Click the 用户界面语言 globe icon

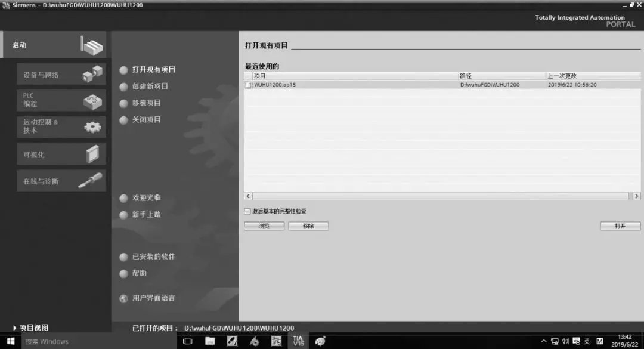click(x=123, y=298)
